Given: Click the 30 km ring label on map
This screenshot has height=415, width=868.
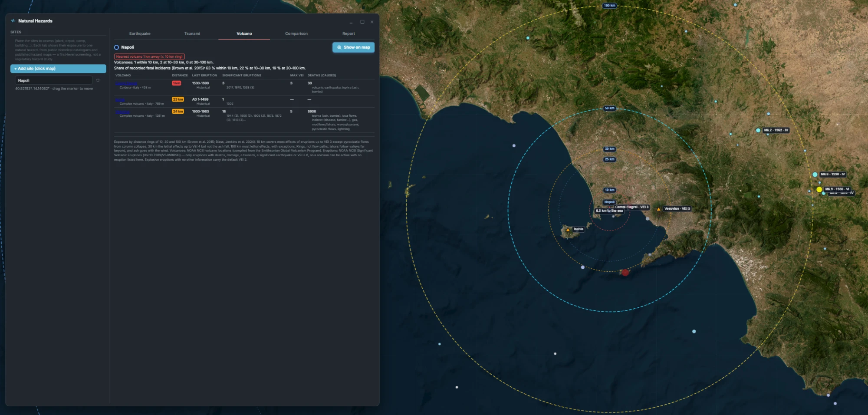Looking at the screenshot, I should pyautogui.click(x=609, y=149).
